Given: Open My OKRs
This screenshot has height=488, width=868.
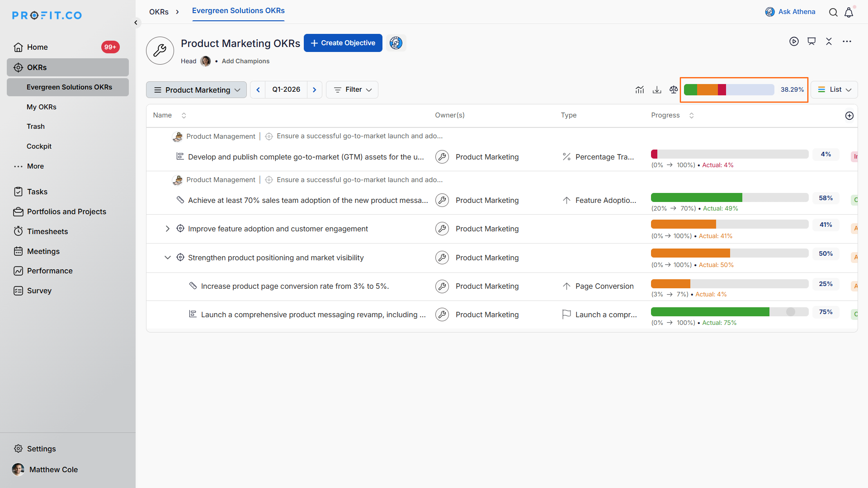Looking at the screenshot, I should 42,107.
